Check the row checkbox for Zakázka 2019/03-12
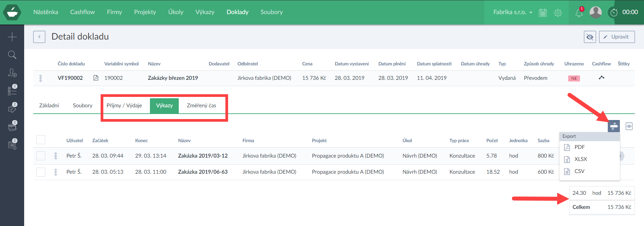The width and height of the screenshot is (644, 226). pyautogui.click(x=41, y=156)
